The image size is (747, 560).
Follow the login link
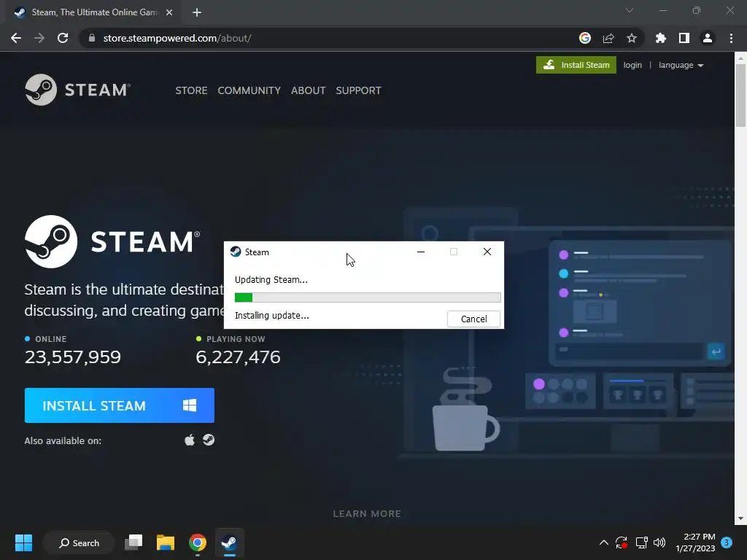(x=632, y=65)
